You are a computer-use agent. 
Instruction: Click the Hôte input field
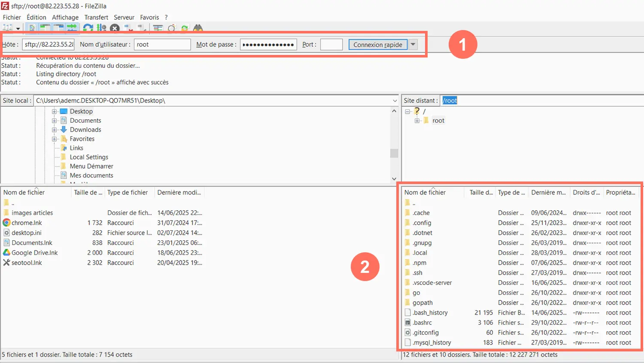point(48,44)
